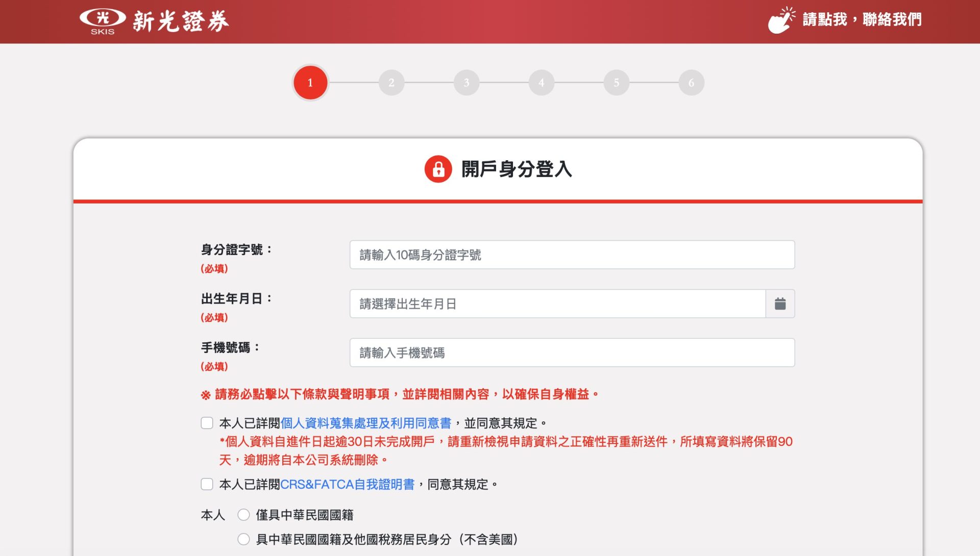Click step 4 circle on the progress bar
Viewport: 980px width, 556px height.
pyautogui.click(x=542, y=82)
